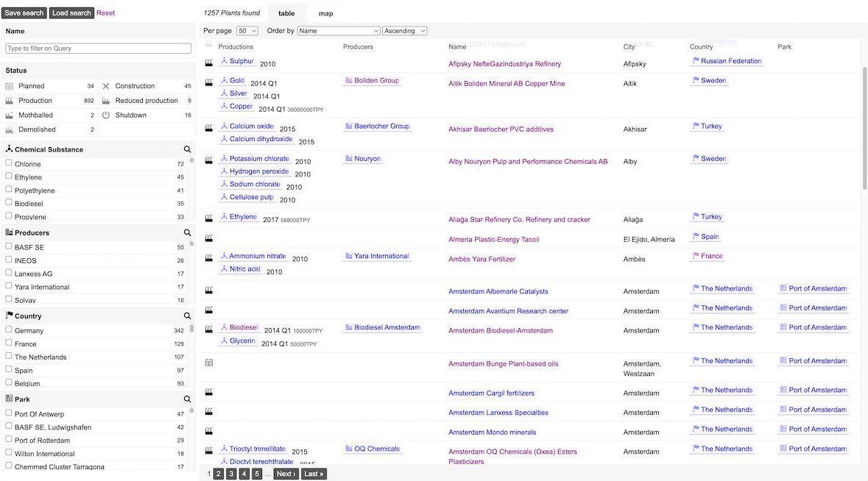
Task: Enable the BASF SE producer filter checkbox
Action: (x=7, y=246)
